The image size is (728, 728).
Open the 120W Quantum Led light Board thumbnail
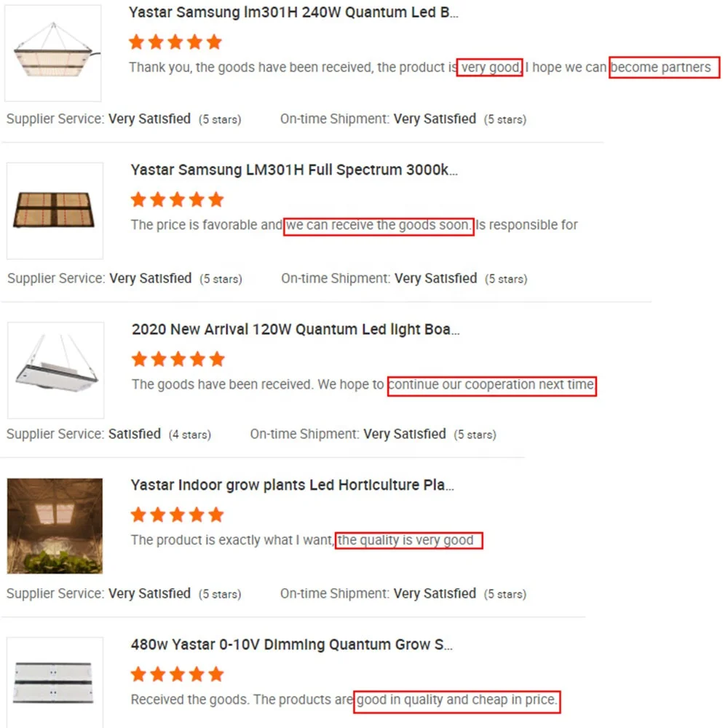pos(55,370)
